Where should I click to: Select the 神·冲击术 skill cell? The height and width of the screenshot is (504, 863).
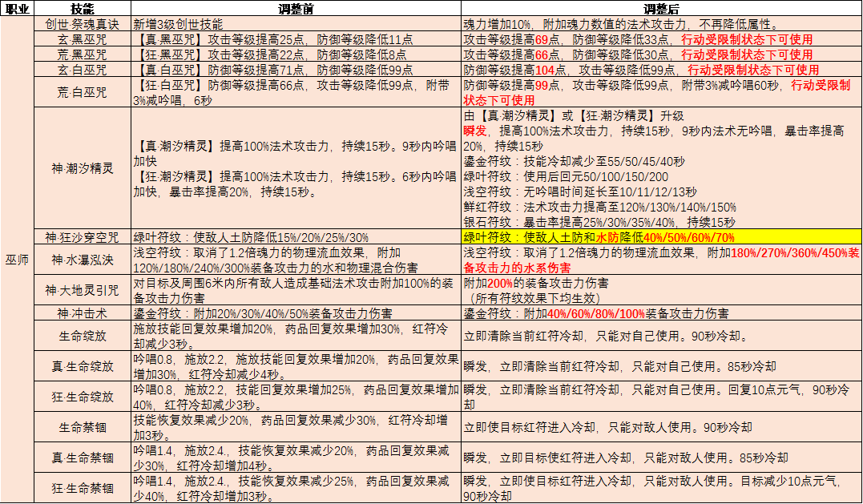[x=83, y=313]
